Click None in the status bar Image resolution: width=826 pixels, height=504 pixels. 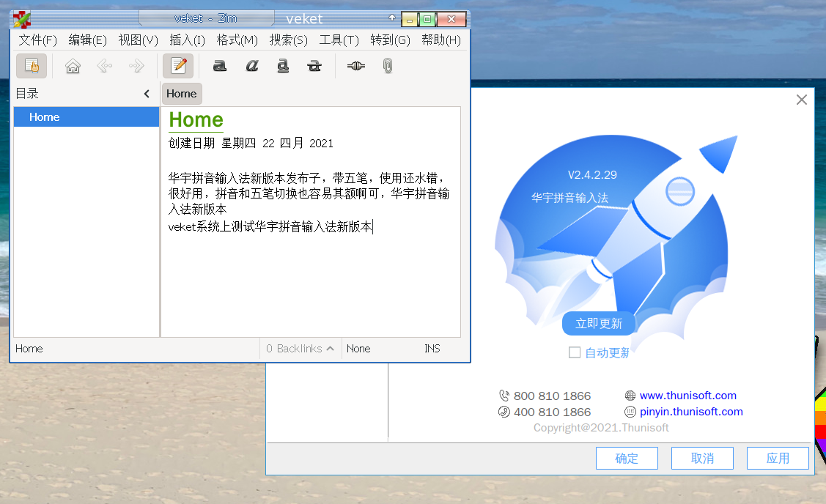pos(358,349)
